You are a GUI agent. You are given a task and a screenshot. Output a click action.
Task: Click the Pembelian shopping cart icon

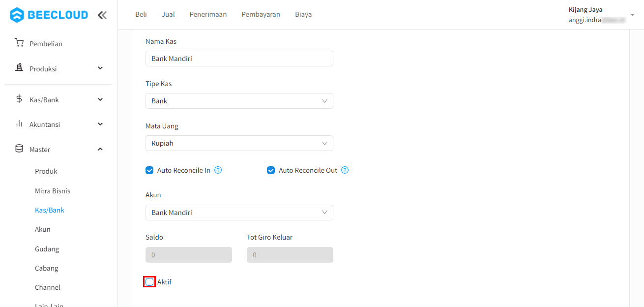coord(19,43)
